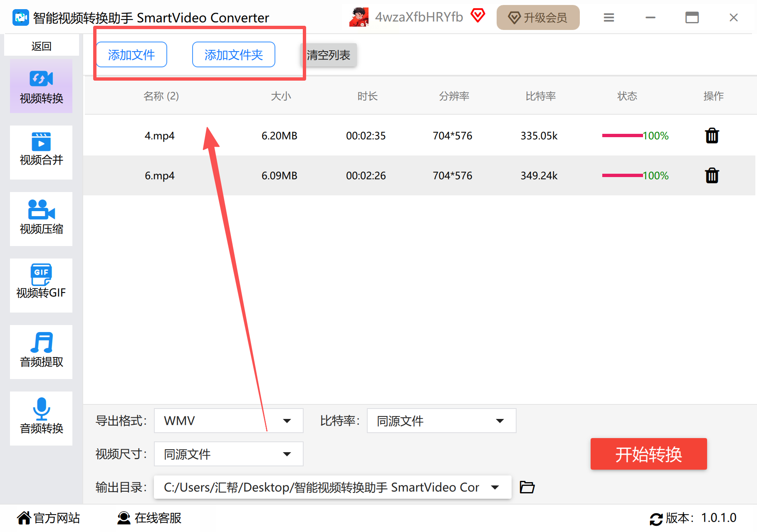This screenshot has width=757, height=532.
Task: Click the version number 1.0.1.0
Action: click(x=719, y=518)
